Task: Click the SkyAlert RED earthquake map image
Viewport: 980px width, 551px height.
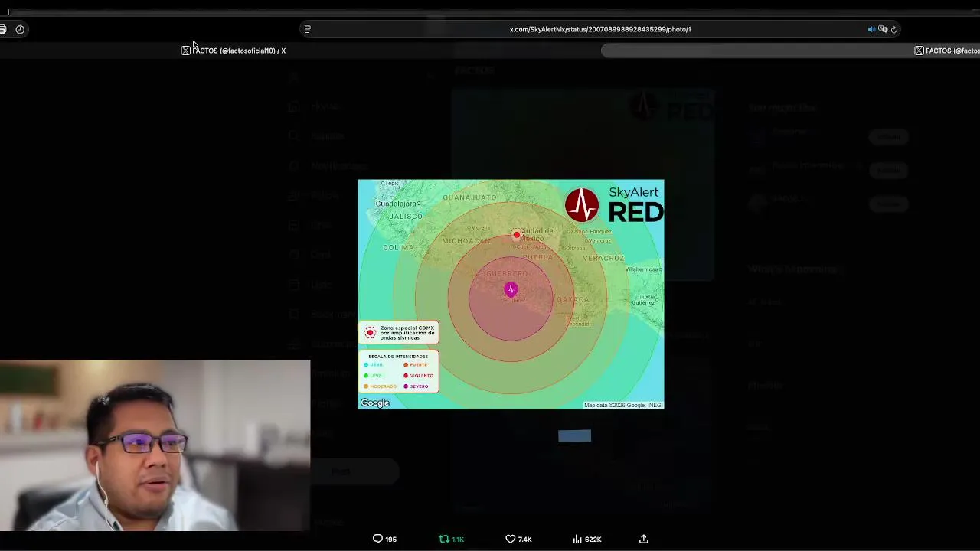Action: coord(511,294)
